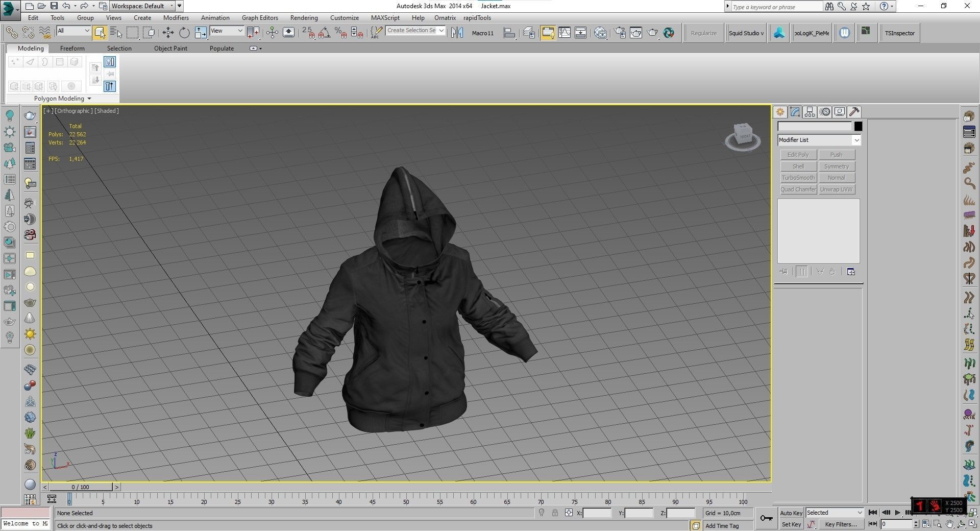Click the Align tool icon
Viewport: 980px width, 531px height.
(x=509, y=33)
